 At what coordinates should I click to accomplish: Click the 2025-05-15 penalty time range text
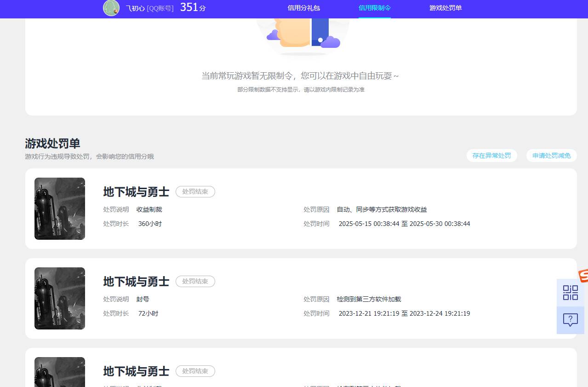(x=404, y=224)
